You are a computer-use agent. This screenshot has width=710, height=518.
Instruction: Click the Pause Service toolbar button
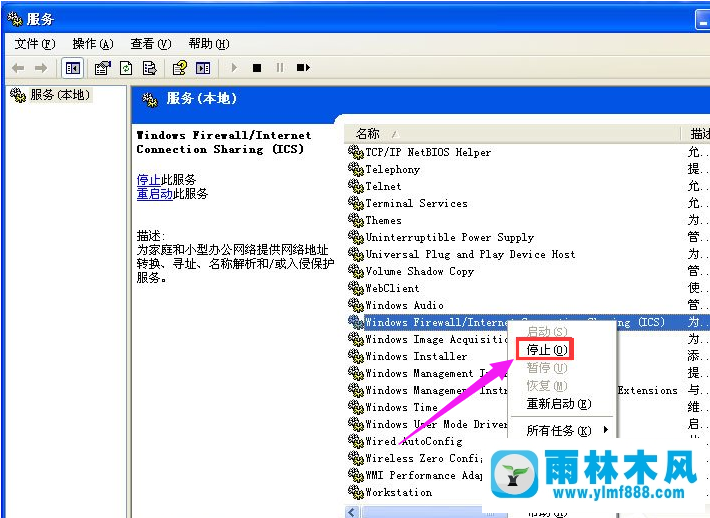pos(280,68)
